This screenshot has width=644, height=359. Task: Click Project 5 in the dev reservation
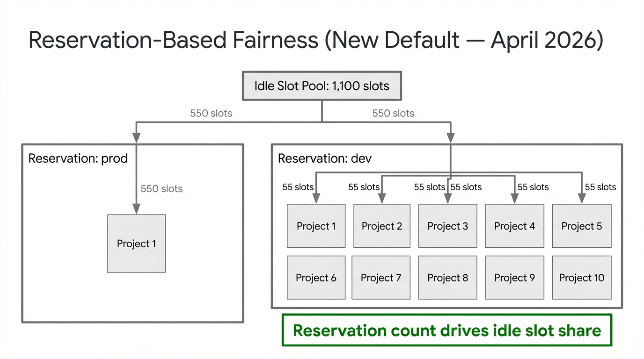pos(581,226)
